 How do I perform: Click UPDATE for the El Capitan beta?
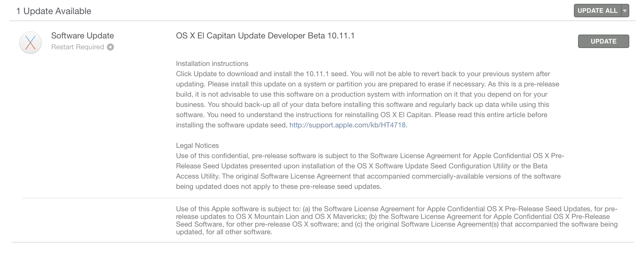(x=603, y=41)
